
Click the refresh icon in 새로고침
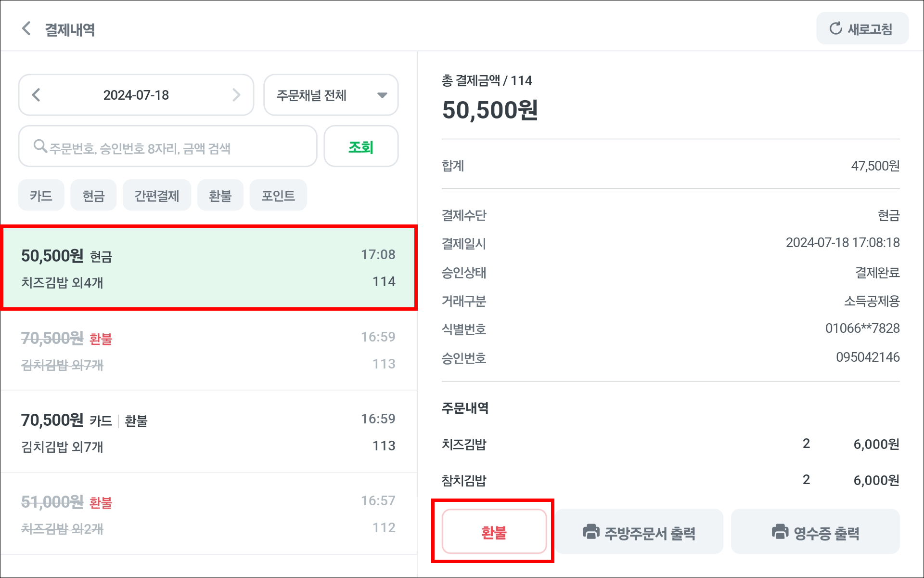(x=835, y=28)
